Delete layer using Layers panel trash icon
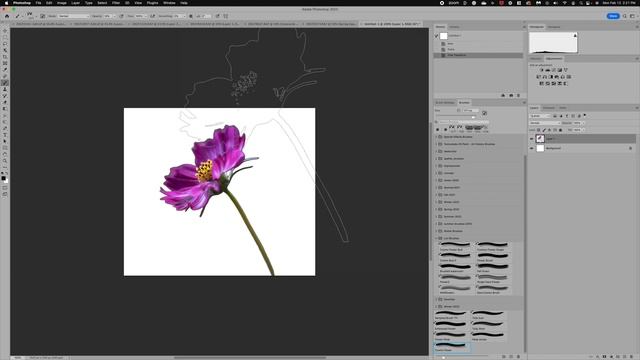Viewport: 640px width, 360px height. tap(632, 357)
